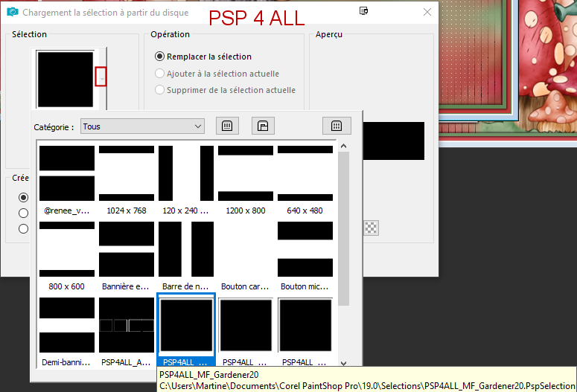Click the transparency checkerboard preview icon
577x392 pixels.
click(x=370, y=228)
